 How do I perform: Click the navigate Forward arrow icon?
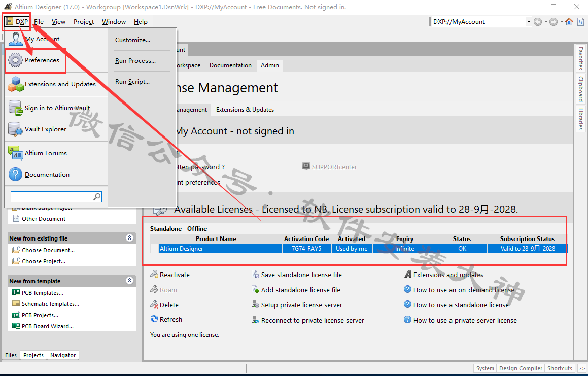click(x=554, y=22)
